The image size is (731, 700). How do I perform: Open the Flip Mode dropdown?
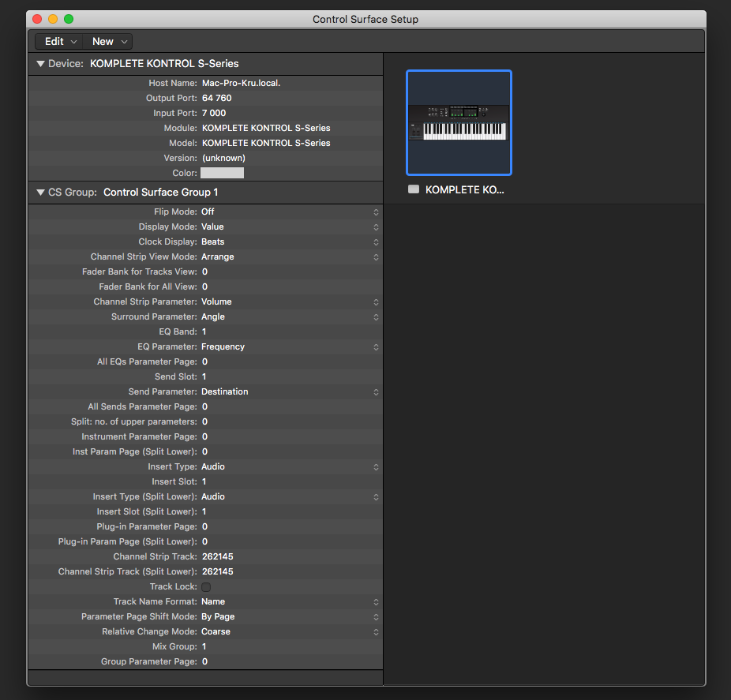(x=289, y=211)
